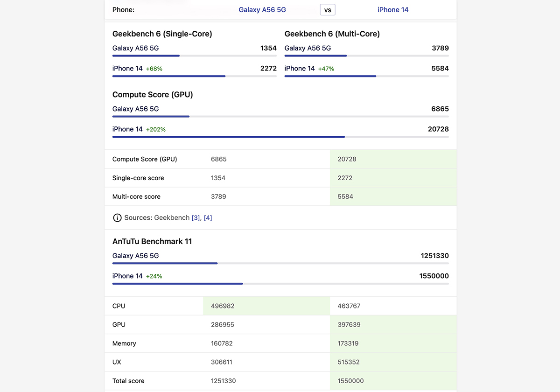The height and width of the screenshot is (392, 560).
Task: Click the 160782 Memory cell
Action: (266, 343)
